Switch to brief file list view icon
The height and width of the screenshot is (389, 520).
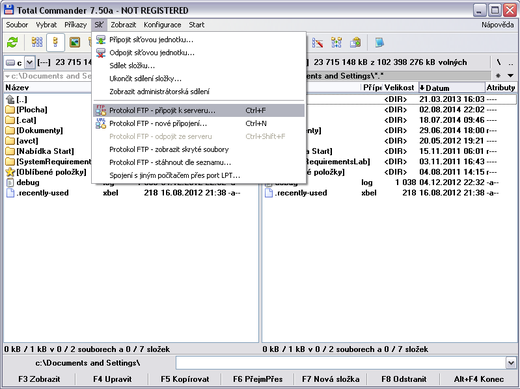point(37,43)
